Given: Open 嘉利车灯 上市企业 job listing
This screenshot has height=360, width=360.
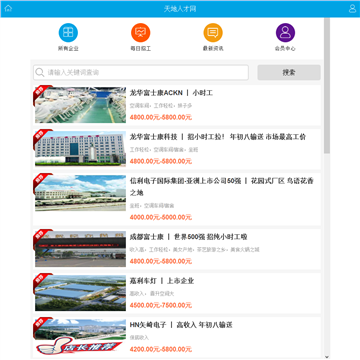Looking at the screenshot, I should click(x=162, y=281).
